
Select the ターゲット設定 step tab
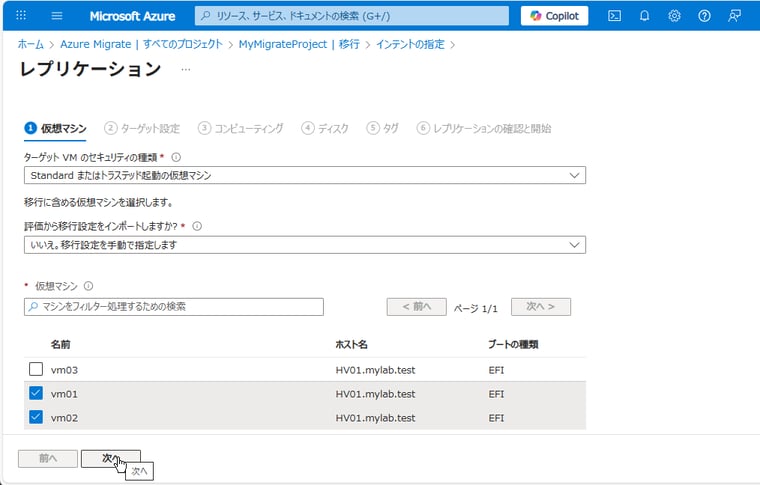pyautogui.click(x=142, y=128)
